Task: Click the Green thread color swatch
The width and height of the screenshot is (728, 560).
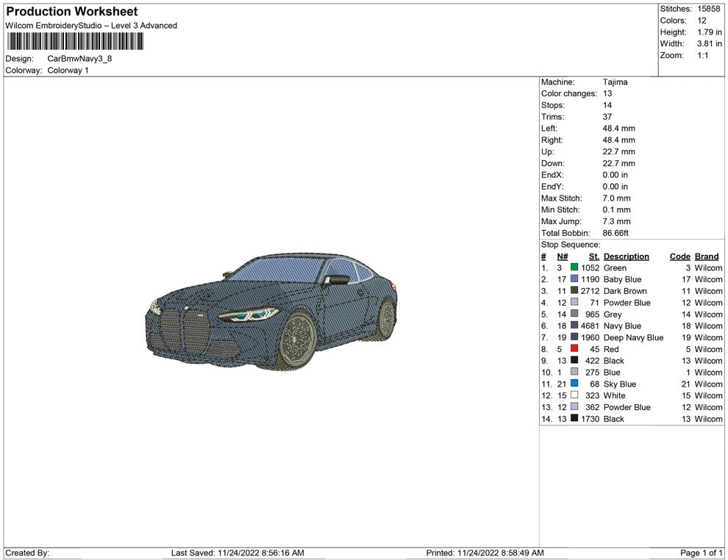Action: [574, 268]
